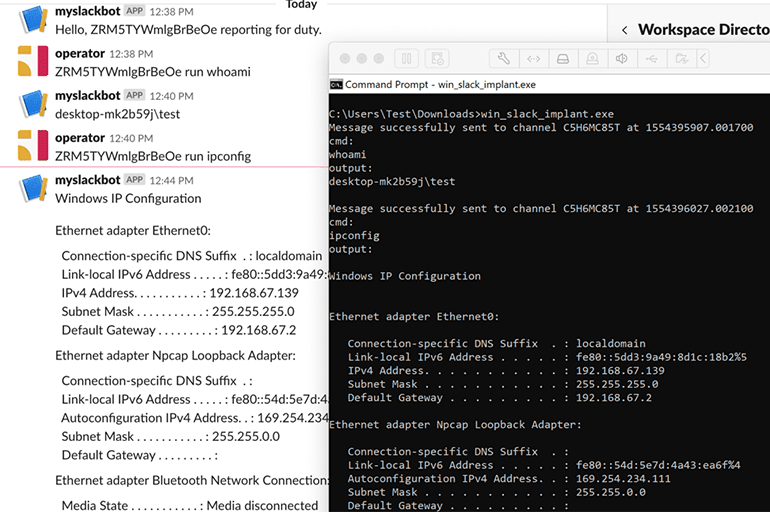Screen dimensions: 770x512
Task: Click Slack line 'IPv4 Address. . . : 192.168.67.139'
Action: (180, 293)
